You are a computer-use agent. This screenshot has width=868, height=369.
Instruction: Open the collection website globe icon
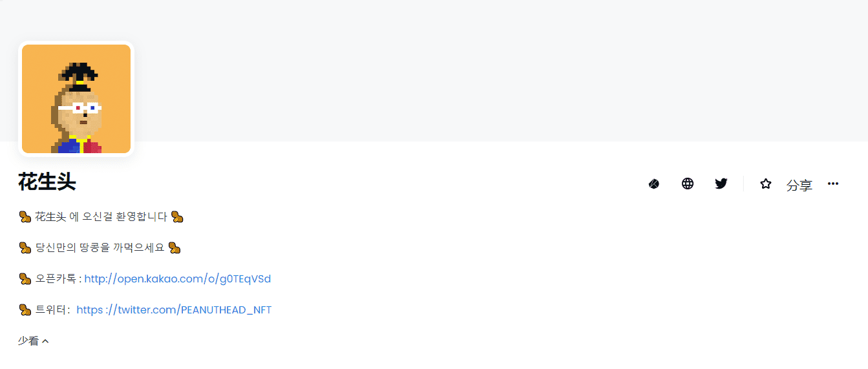point(688,184)
